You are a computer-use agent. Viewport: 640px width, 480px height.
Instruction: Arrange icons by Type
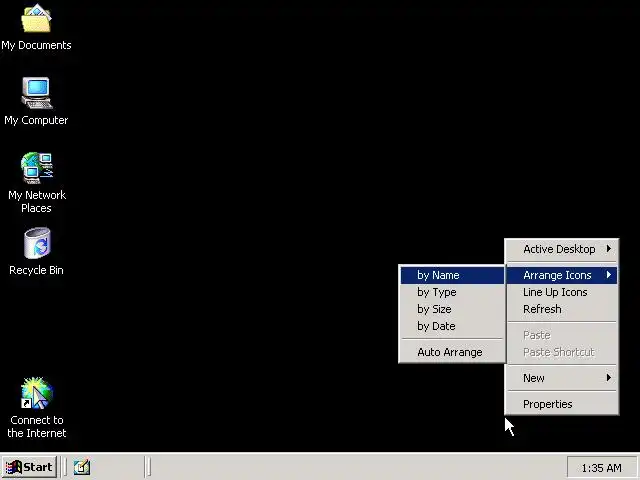coord(452,292)
